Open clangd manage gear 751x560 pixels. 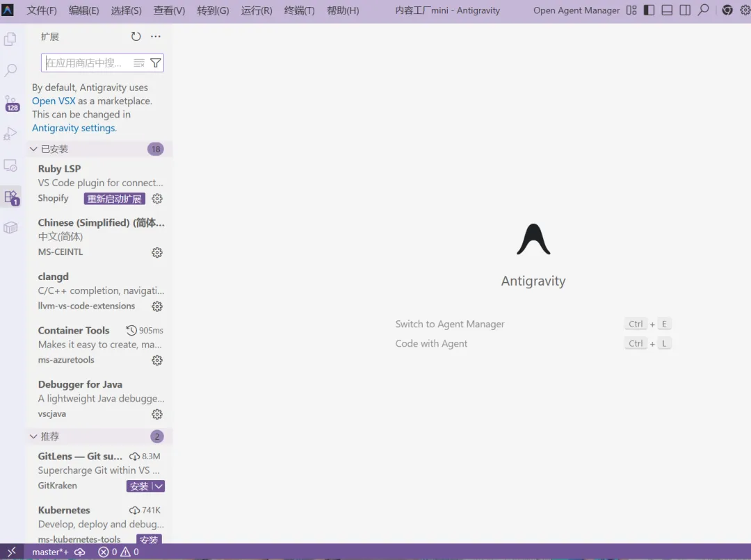(x=157, y=306)
